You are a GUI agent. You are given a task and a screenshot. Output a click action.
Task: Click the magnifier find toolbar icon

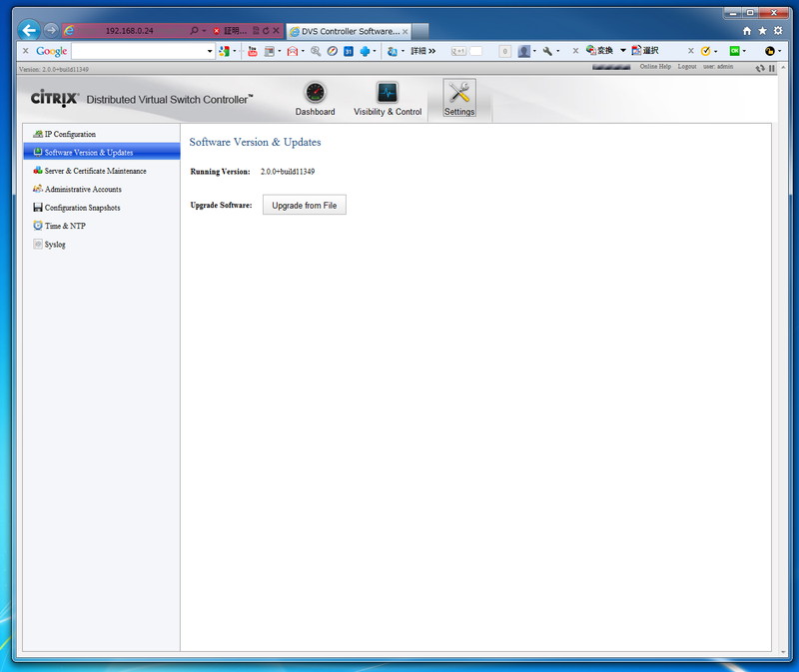316,51
